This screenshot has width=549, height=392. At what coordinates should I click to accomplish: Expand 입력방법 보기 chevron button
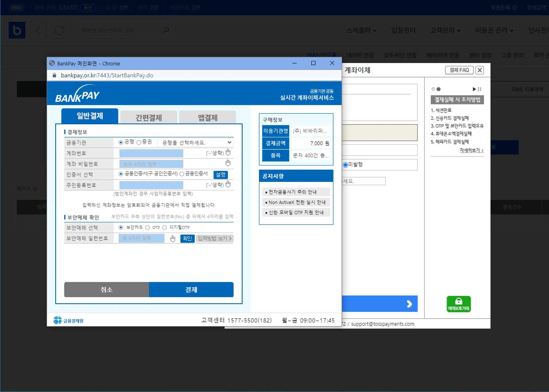click(x=214, y=238)
